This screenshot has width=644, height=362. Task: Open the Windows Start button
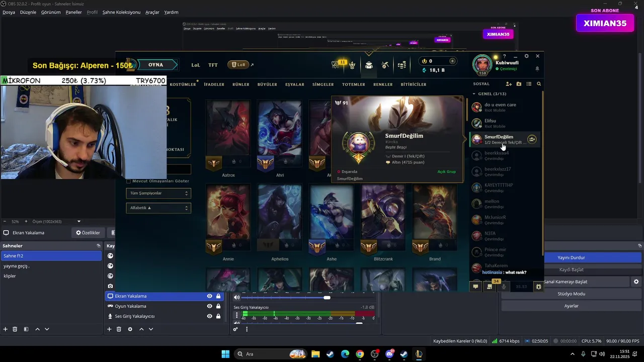(x=225, y=354)
